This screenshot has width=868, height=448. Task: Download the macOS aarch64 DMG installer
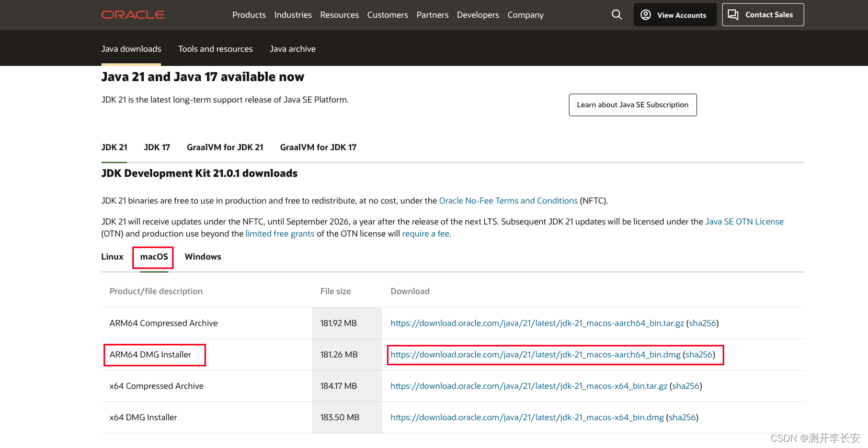pyautogui.click(x=535, y=354)
